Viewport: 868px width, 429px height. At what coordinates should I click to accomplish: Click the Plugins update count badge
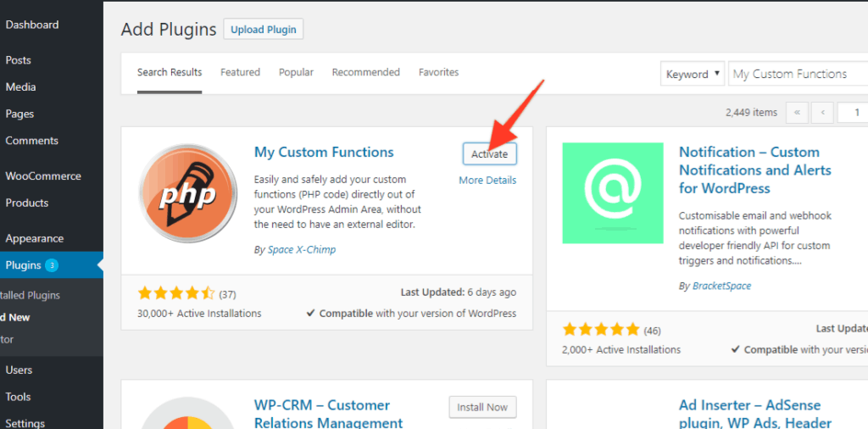(52, 265)
